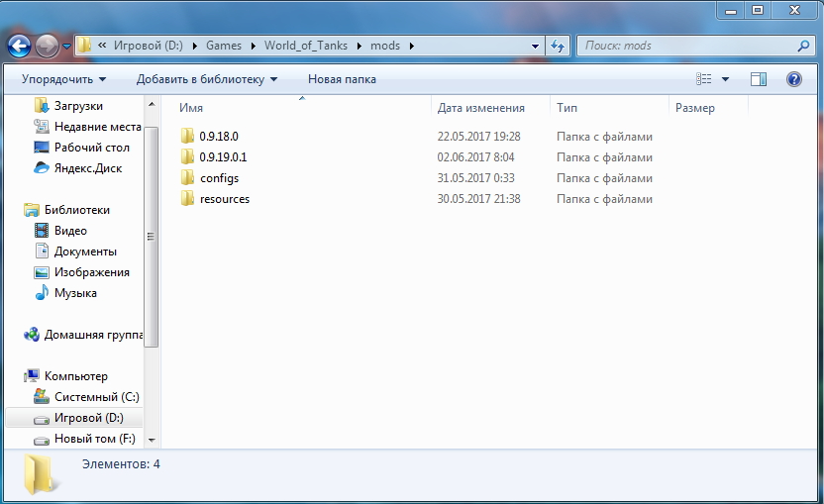The height and width of the screenshot is (504, 824).
Task: Click the resources folder name
Action: pyautogui.click(x=225, y=199)
